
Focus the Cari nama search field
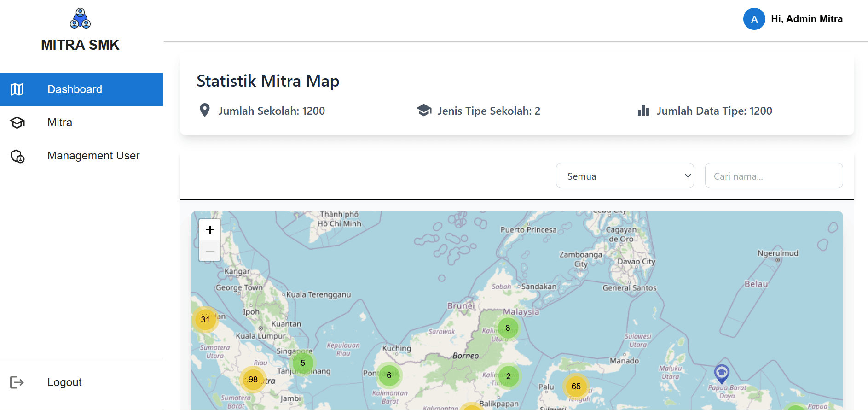(x=774, y=176)
